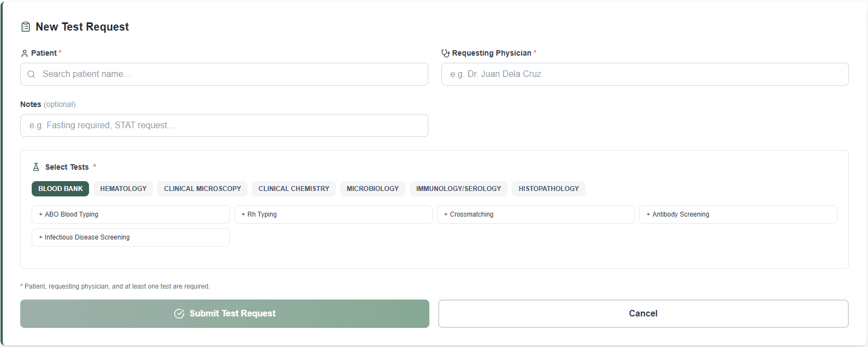The width and height of the screenshot is (868, 347).
Task: Click the stethoscope icon beside Requesting Physician
Action: [x=445, y=53]
